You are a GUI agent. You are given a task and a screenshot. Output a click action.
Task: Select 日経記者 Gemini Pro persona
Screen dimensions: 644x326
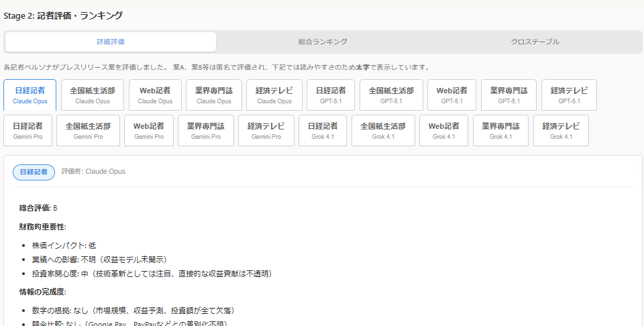[x=28, y=131]
